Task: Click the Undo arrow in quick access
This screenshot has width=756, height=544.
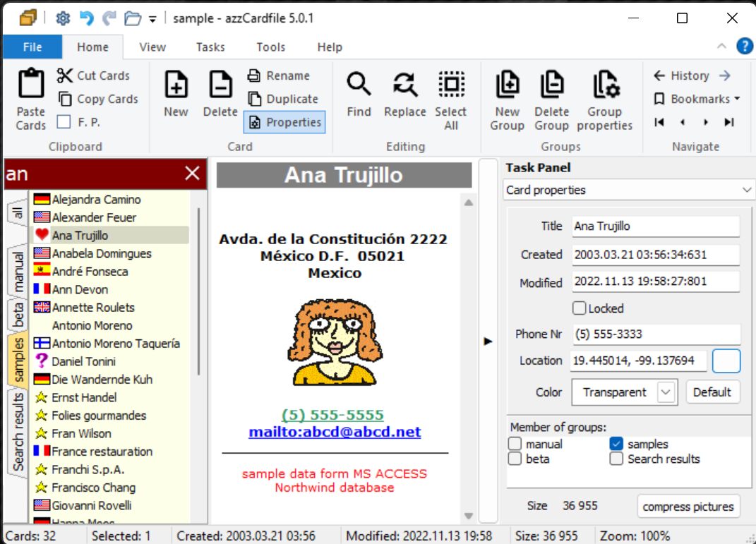Action: pyautogui.click(x=87, y=18)
